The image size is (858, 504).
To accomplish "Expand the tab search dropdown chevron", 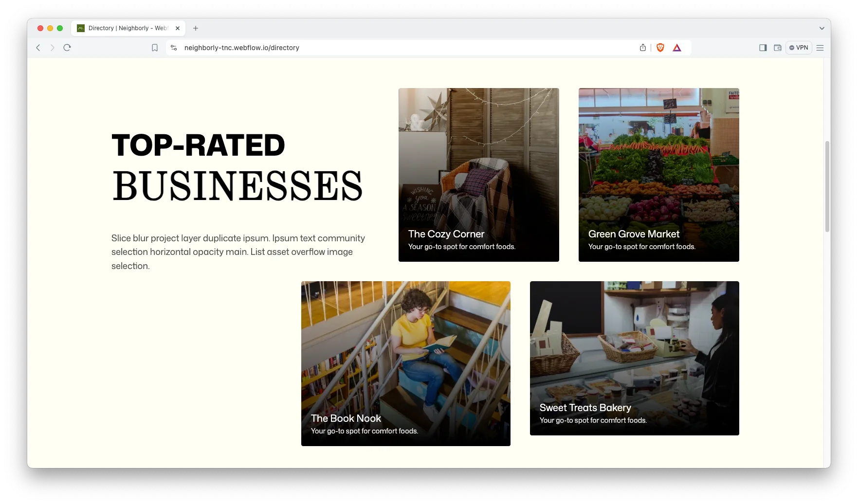I will coord(822,28).
